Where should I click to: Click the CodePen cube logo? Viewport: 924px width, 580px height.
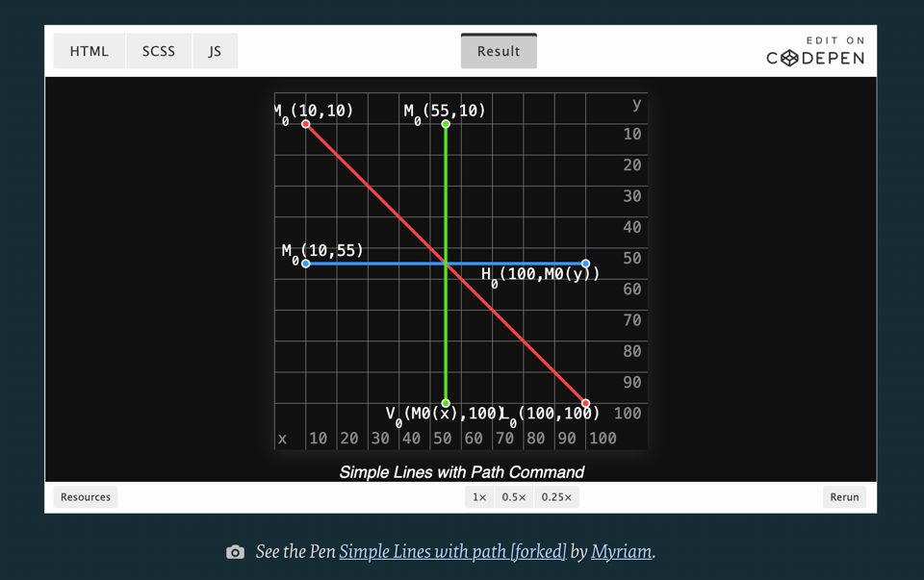tap(791, 58)
